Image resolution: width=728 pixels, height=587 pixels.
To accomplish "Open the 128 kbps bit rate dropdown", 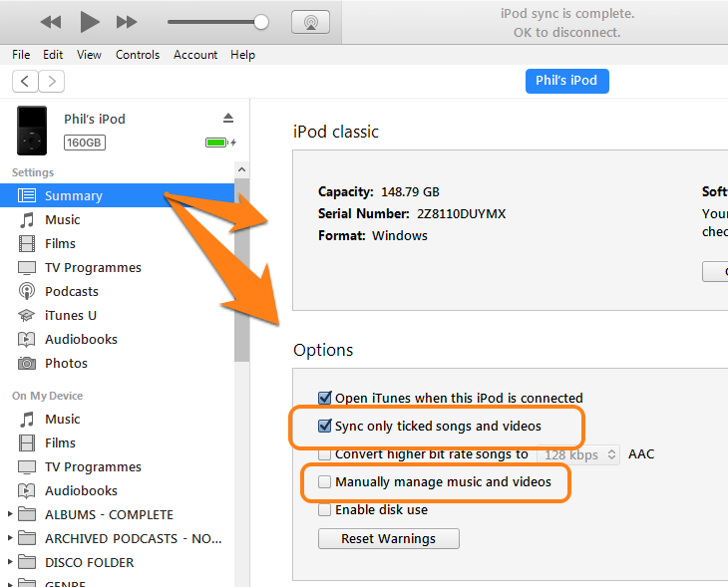I will pos(578,454).
